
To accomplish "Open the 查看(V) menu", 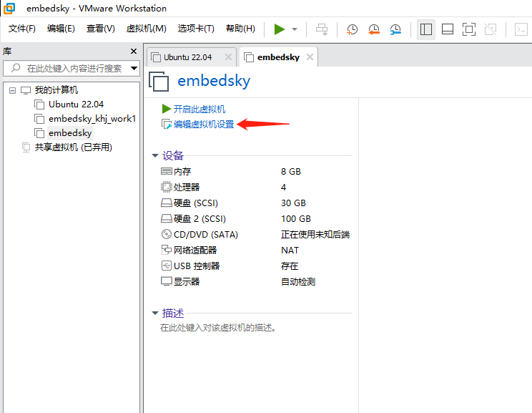I will [100, 29].
